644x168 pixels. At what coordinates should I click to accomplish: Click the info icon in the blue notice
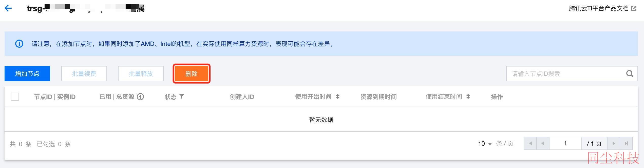point(19,44)
